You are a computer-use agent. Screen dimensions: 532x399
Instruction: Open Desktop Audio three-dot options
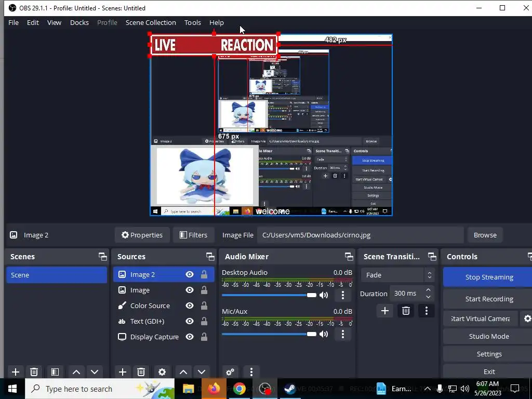[x=343, y=295]
